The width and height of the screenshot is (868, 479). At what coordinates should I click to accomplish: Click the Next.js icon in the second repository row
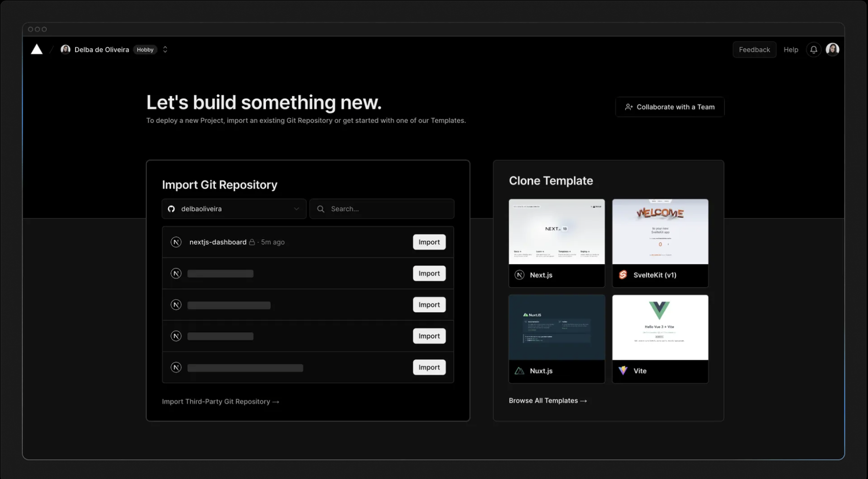pos(176,273)
